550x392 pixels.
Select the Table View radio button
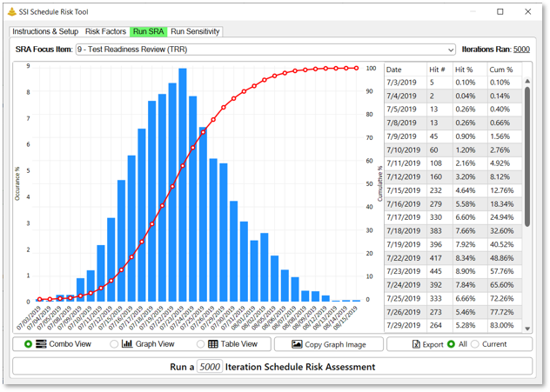200,344
